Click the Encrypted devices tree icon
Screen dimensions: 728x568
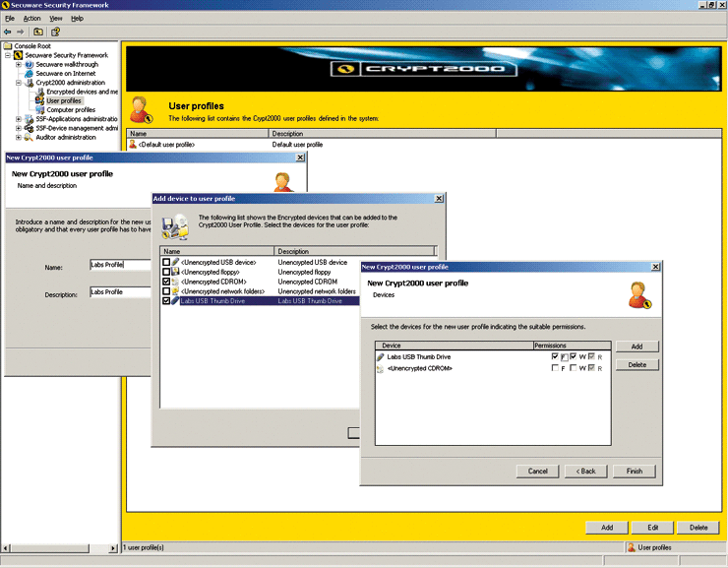pos(39,92)
